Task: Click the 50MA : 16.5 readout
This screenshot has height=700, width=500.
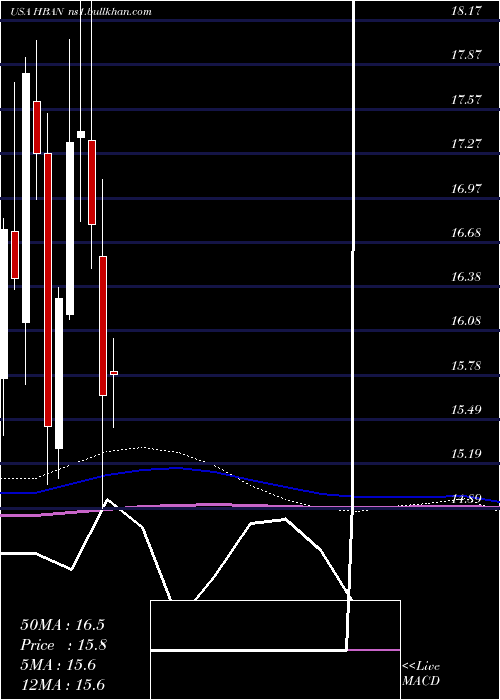Action: 62,624
